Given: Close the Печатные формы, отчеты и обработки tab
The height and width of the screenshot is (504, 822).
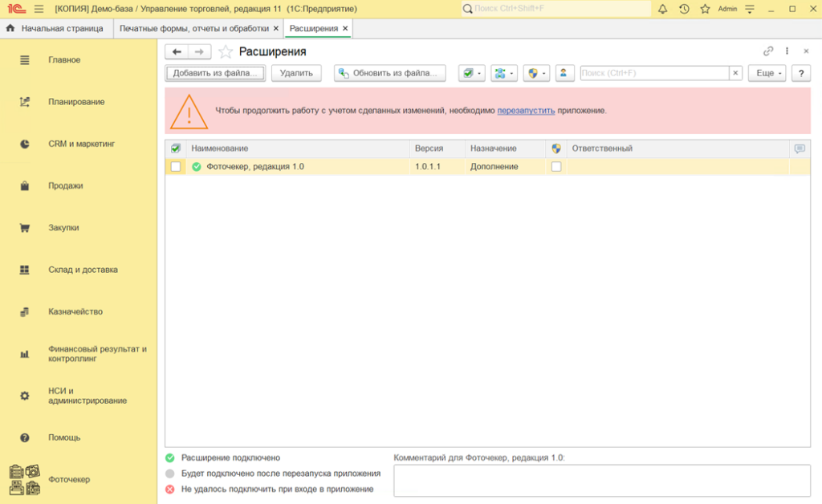Looking at the screenshot, I should pyautogui.click(x=276, y=28).
